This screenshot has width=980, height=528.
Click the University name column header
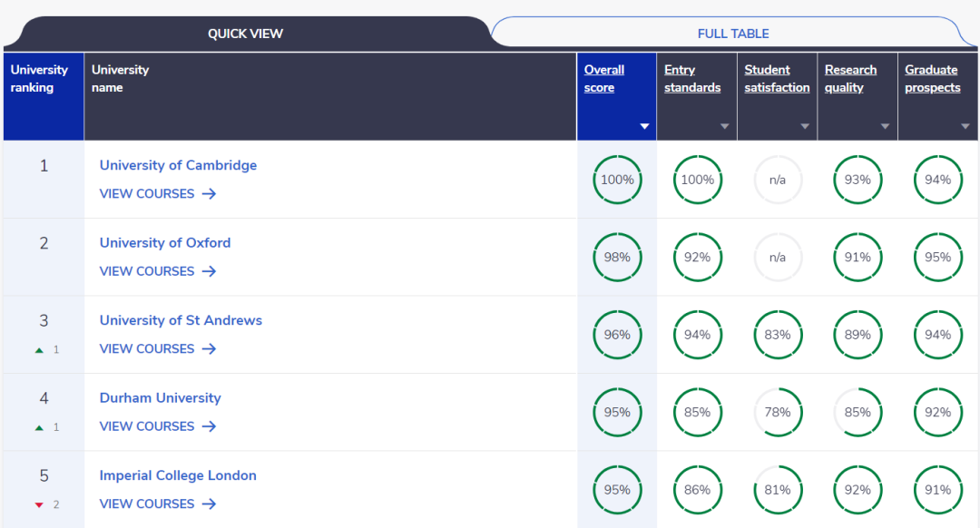coord(330,96)
